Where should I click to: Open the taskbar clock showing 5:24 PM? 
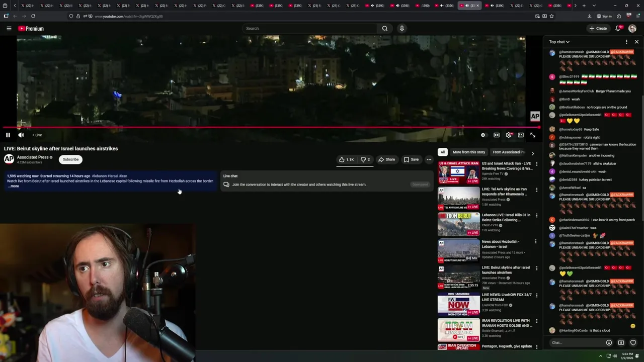627,356
